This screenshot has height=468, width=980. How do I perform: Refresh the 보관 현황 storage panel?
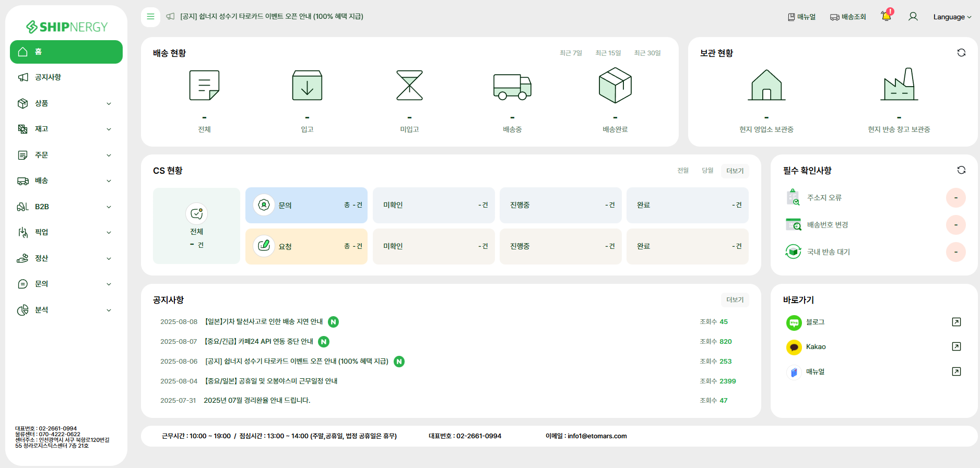(x=961, y=53)
